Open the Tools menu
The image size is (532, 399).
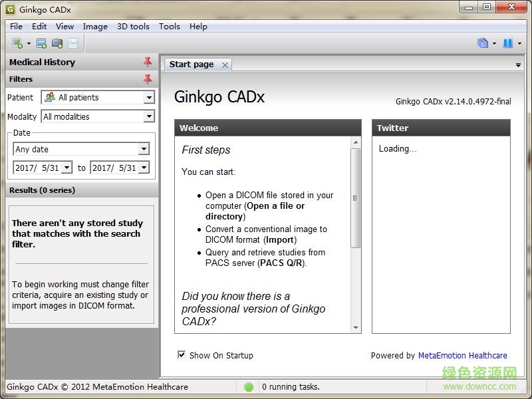coord(169,27)
